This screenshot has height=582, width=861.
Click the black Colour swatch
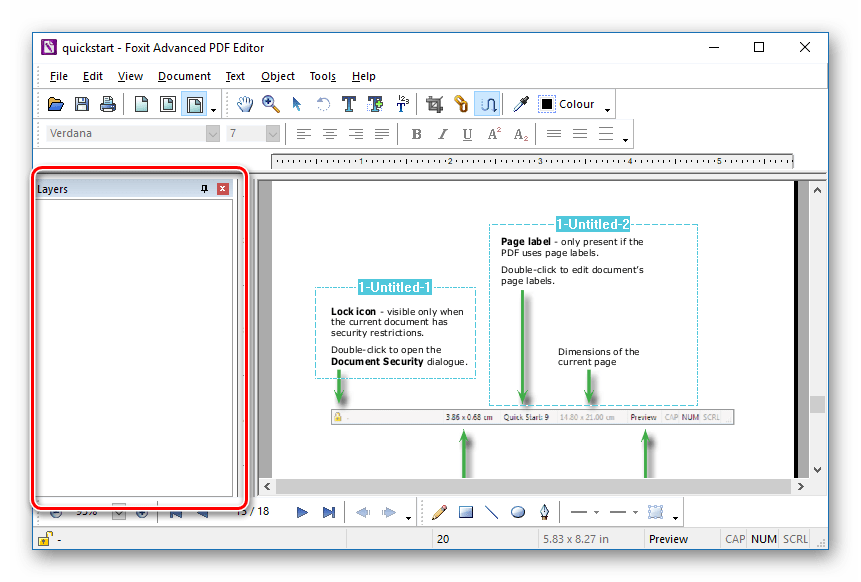(x=547, y=104)
